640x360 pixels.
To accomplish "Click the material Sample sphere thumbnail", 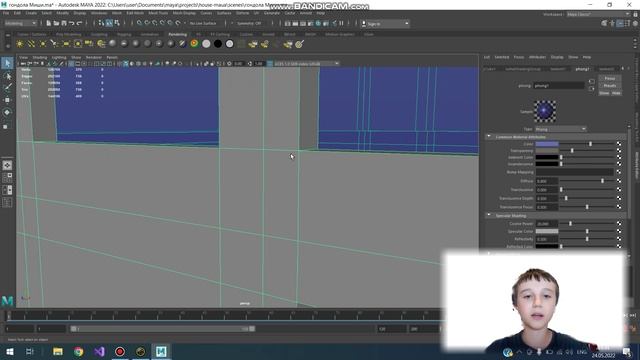I will [545, 111].
